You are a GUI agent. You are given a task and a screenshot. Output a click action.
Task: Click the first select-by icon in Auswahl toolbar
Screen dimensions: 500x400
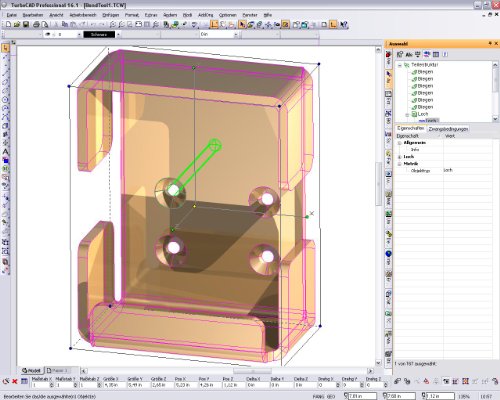(x=400, y=54)
